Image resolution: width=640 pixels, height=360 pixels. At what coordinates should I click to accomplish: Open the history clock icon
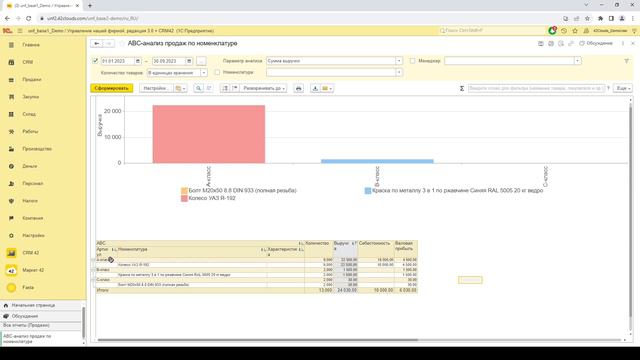pos(564,31)
